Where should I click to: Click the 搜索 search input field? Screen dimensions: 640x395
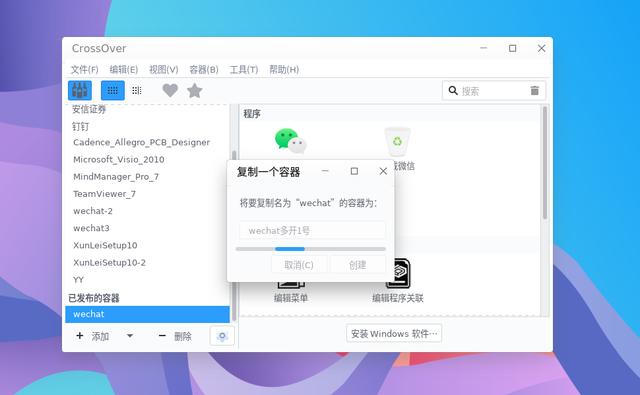(x=493, y=90)
